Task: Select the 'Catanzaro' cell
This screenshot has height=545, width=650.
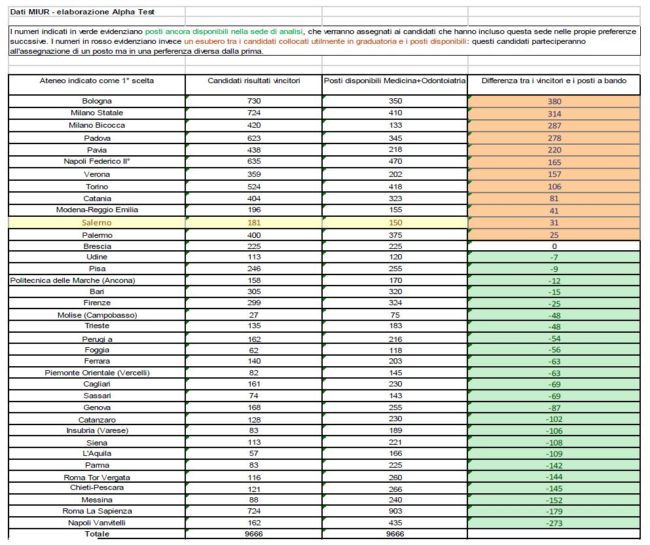Action: [97, 420]
